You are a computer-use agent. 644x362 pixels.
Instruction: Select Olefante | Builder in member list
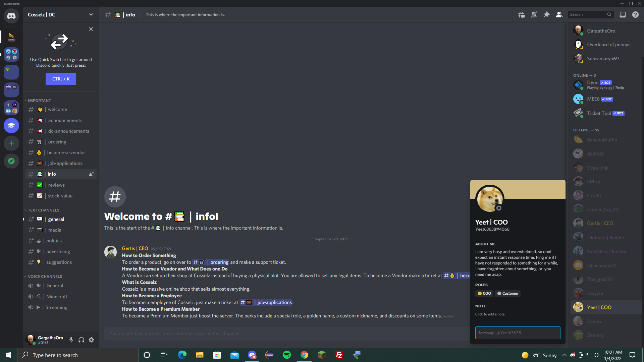tap(606, 238)
